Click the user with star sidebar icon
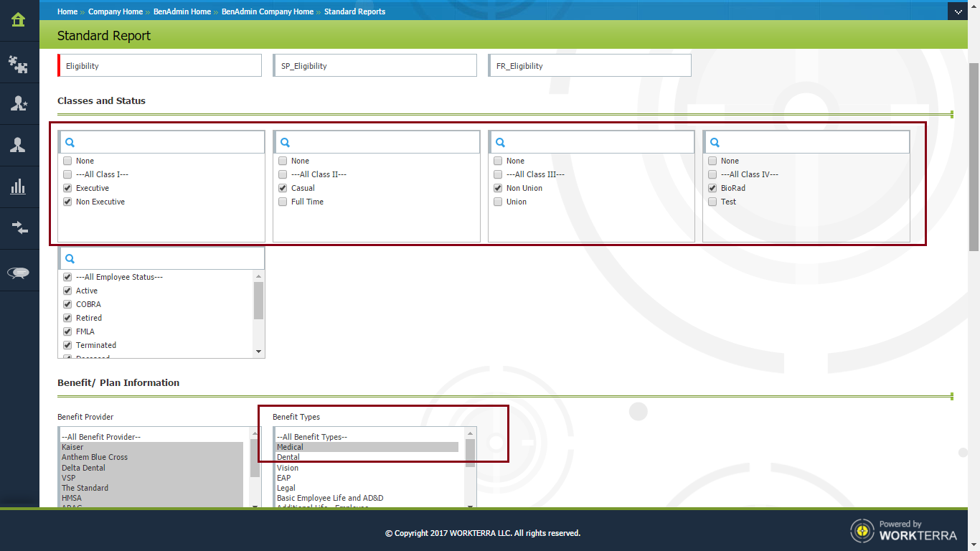980x551 pixels. point(19,104)
